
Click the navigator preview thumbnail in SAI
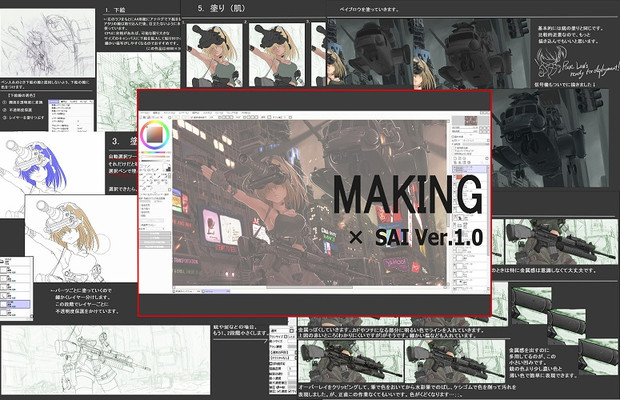470,121
